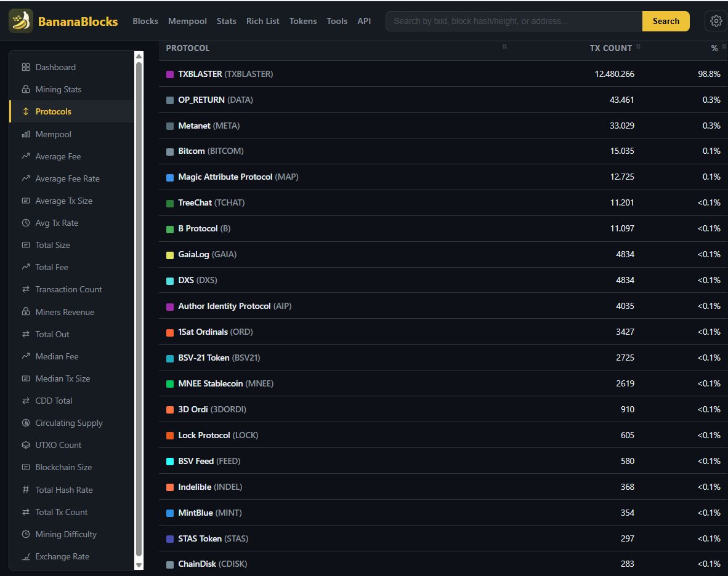Click the sidebar scrollbar up arrow
The width and height of the screenshot is (728, 576).
point(139,56)
